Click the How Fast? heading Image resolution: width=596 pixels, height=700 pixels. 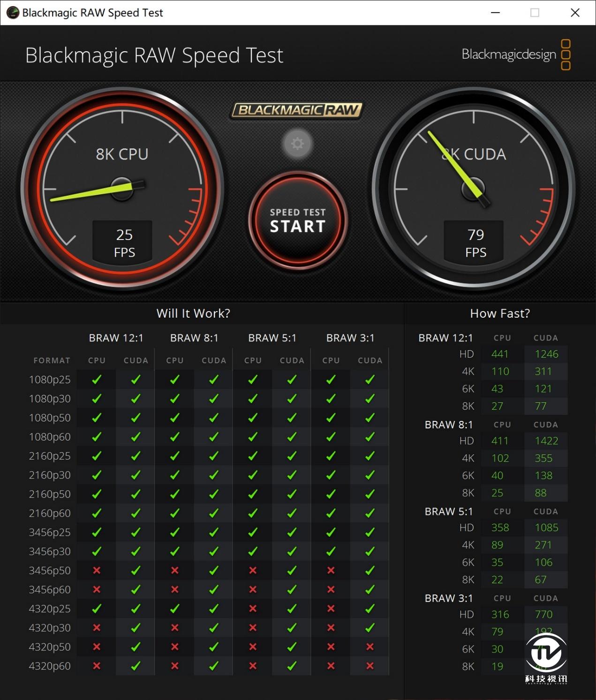(x=500, y=313)
